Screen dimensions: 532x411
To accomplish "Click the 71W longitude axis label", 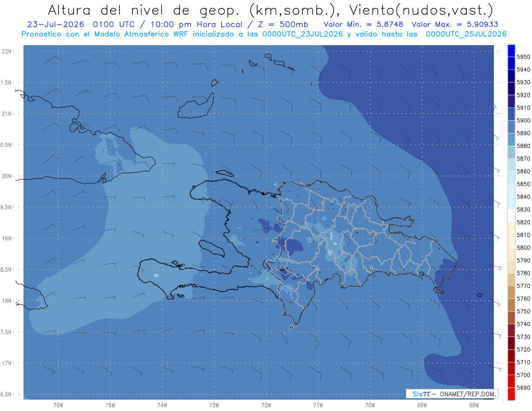I will (x=318, y=405).
